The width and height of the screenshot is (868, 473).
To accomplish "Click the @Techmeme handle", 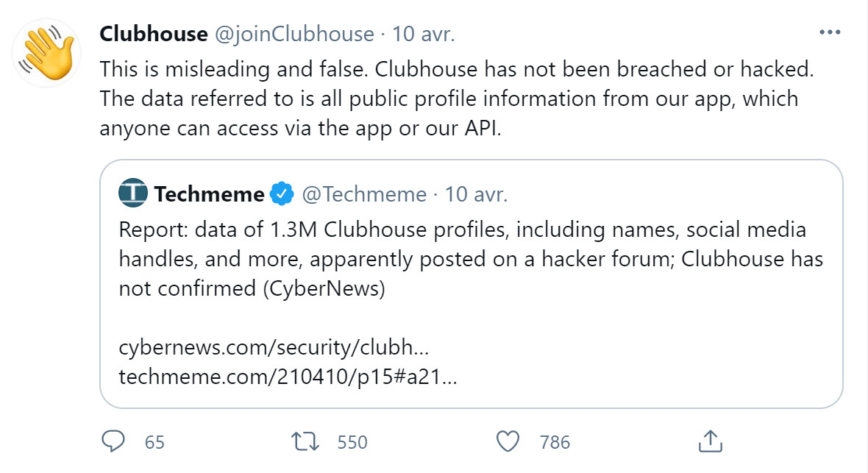I will 363,194.
